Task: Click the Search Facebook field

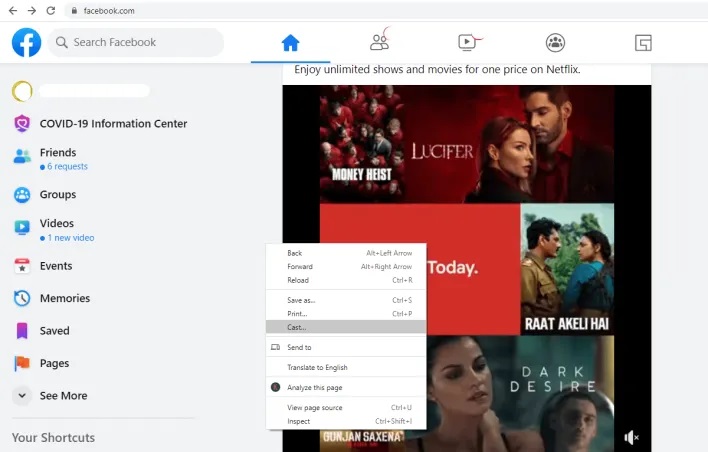Action: click(x=135, y=42)
